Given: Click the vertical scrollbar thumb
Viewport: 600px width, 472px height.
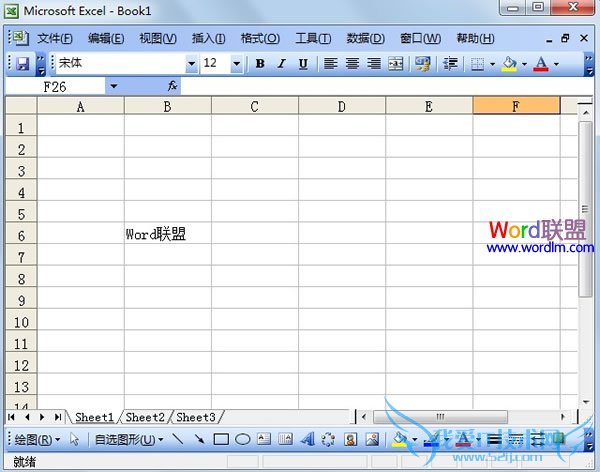Looking at the screenshot, I should (585, 209).
